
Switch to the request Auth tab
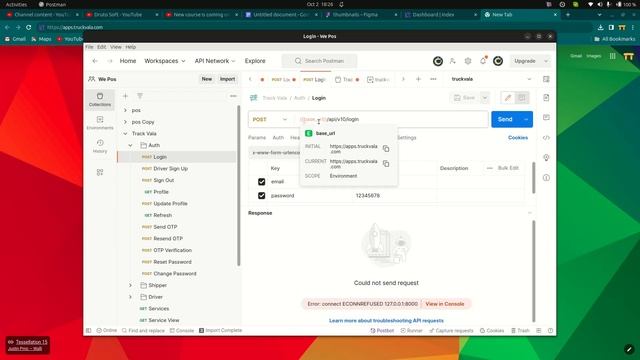point(278,138)
